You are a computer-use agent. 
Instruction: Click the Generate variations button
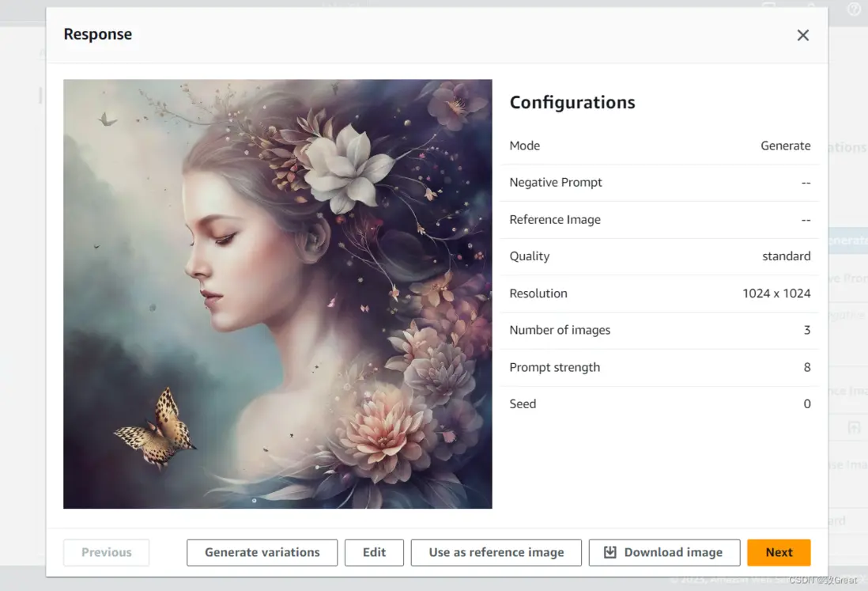tap(262, 552)
